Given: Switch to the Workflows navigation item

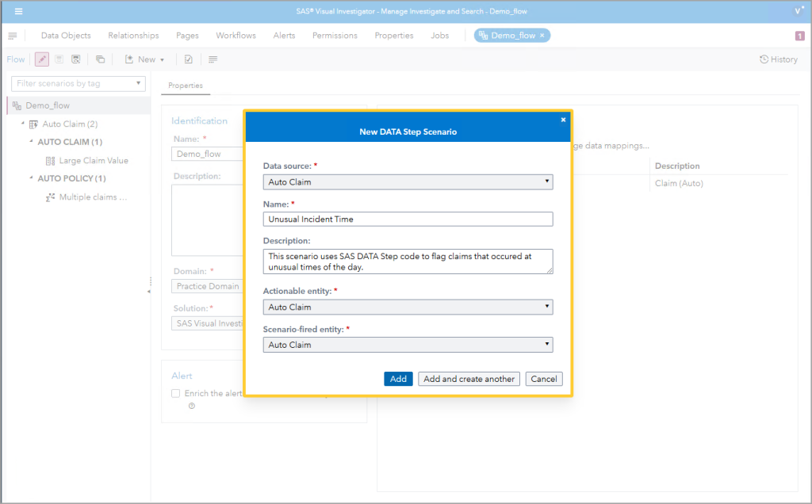Looking at the screenshot, I should coord(236,35).
